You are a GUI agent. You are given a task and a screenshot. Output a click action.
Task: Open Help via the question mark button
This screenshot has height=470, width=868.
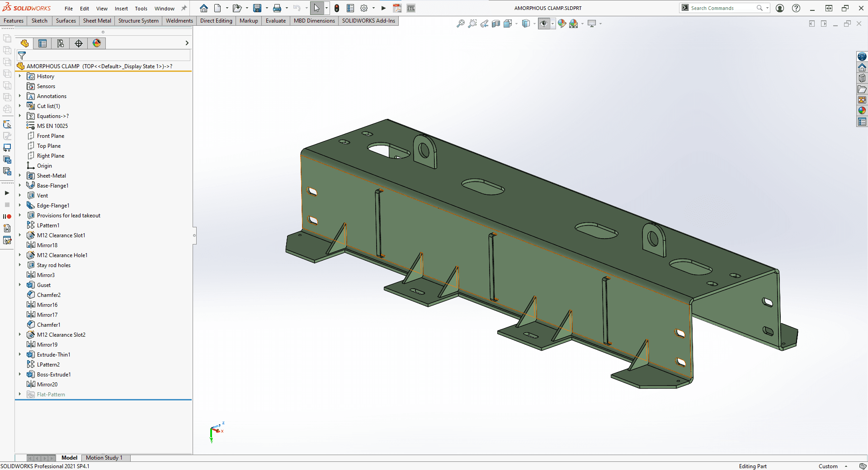click(x=796, y=8)
